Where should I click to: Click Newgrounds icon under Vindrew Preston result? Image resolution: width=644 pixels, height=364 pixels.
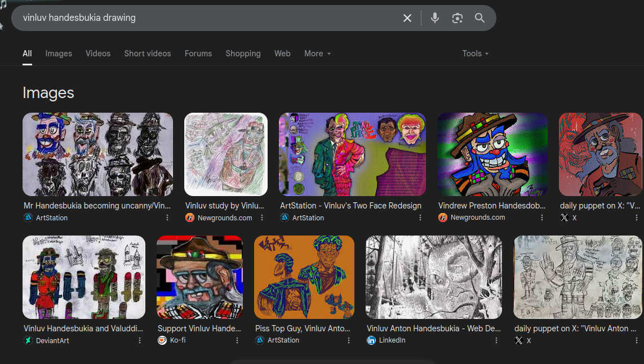tap(443, 217)
